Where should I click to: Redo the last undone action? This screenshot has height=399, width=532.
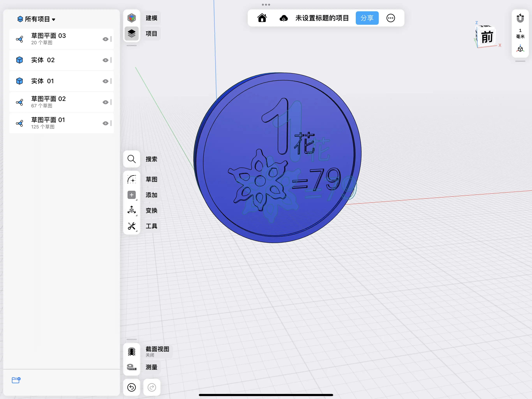(x=152, y=387)
